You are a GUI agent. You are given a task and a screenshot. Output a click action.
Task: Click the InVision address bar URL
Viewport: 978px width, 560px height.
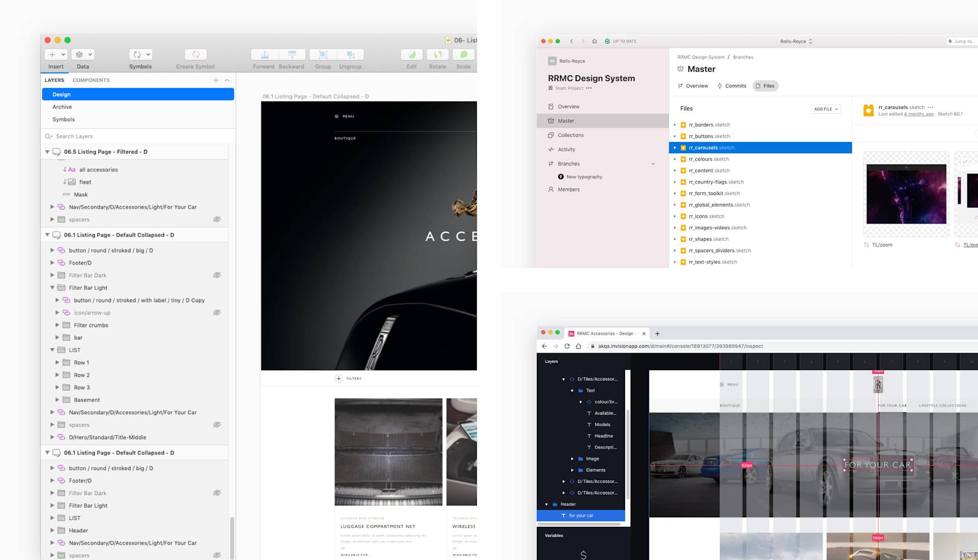pos(680,346)
